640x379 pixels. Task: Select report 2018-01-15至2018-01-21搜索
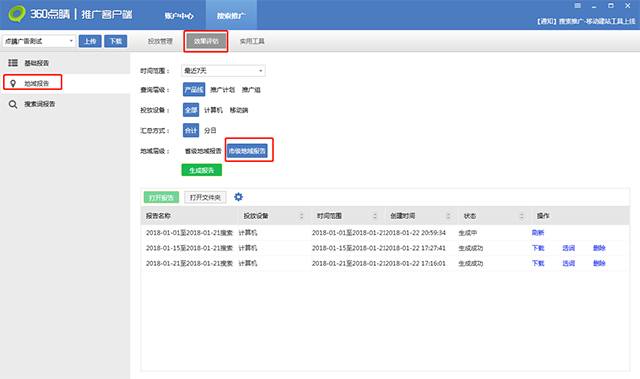tap(189, 248)
